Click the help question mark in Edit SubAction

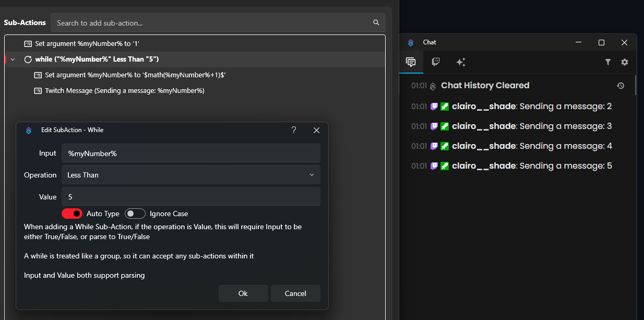(294, 130)
